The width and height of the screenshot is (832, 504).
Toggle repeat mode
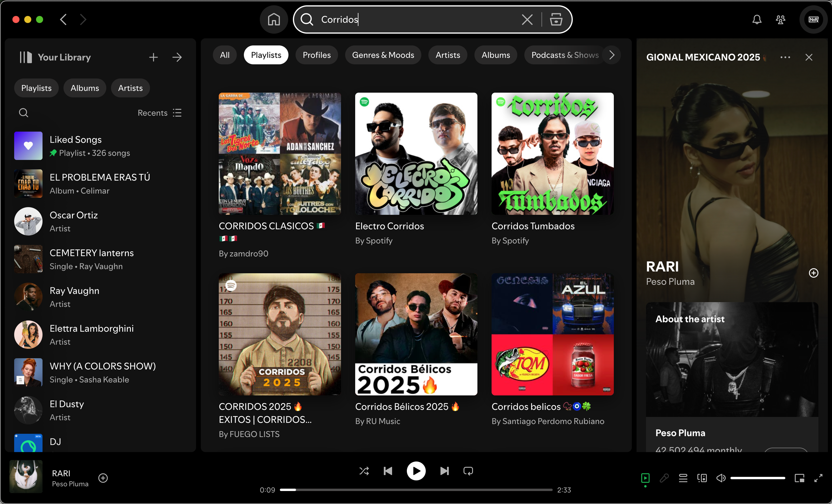(468, 471)
